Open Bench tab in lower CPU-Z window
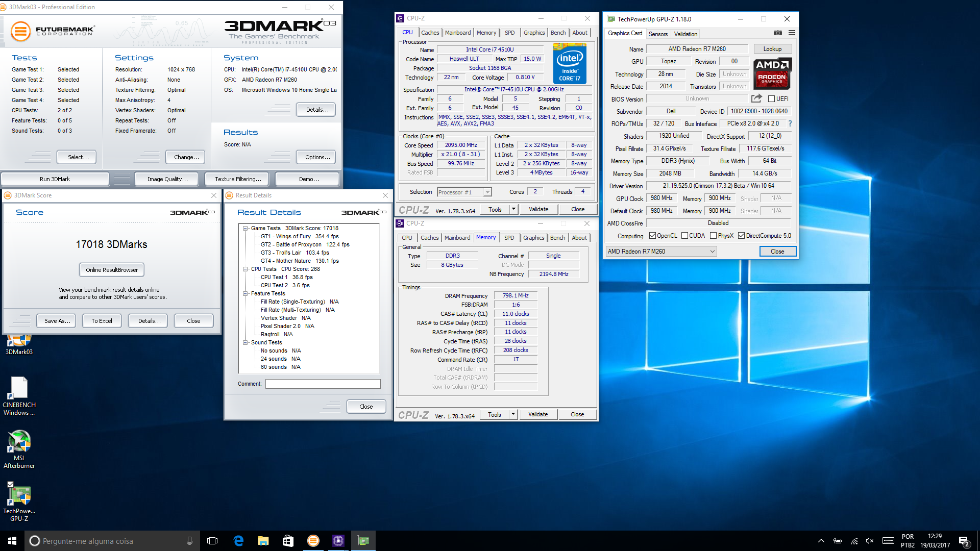980x551 pixels. [557, 238]
